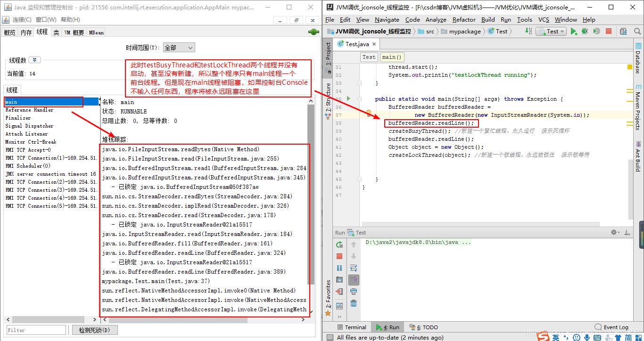Open the Event Log button

pyautogui.click(x=611, y=327)
